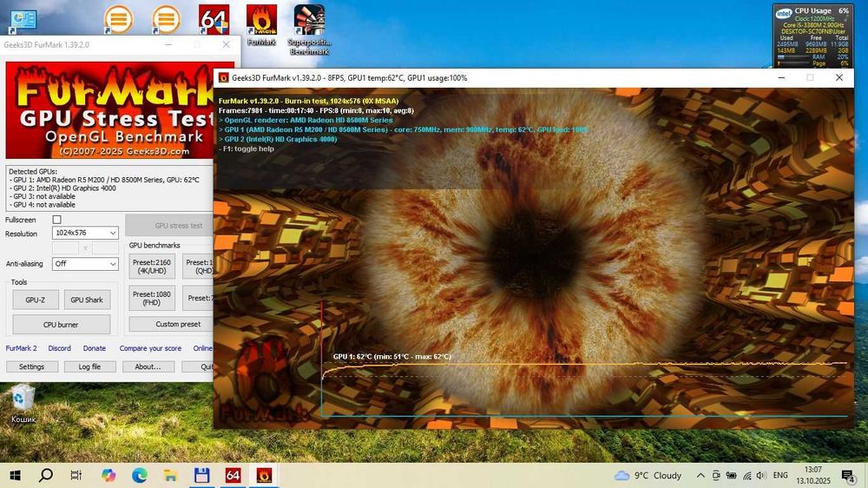Click FurMark render window title icon
Viewport: 868px width, 488px height.
224,78
